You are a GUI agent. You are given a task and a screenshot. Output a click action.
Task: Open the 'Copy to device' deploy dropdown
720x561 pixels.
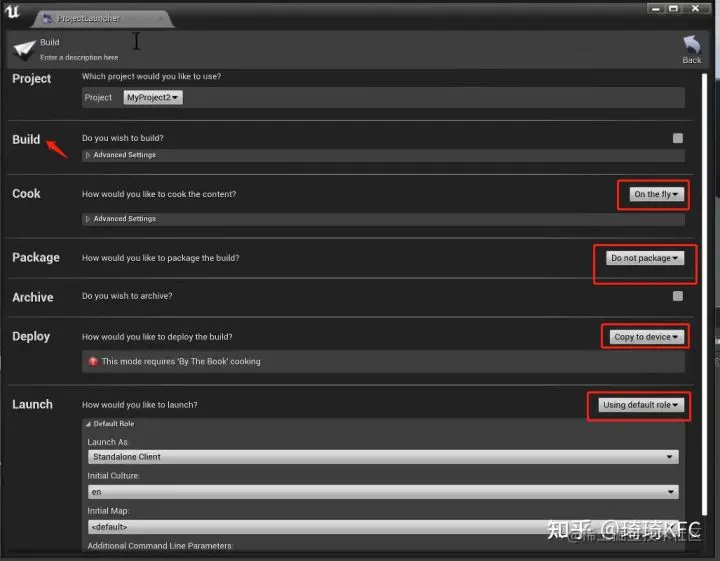tap(647, 337)
